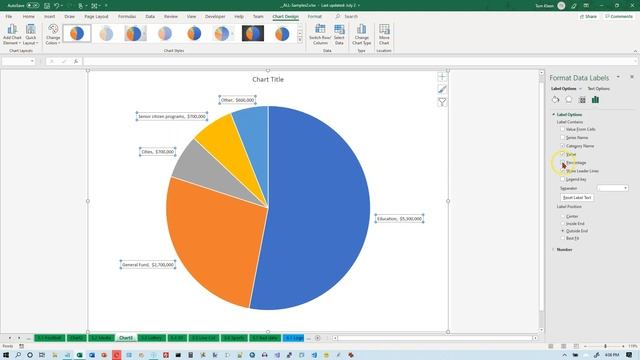Image resolution: width=640 pixels, height=360 pixels.
Task: Select Outside End label position
Action: (563, 231)
